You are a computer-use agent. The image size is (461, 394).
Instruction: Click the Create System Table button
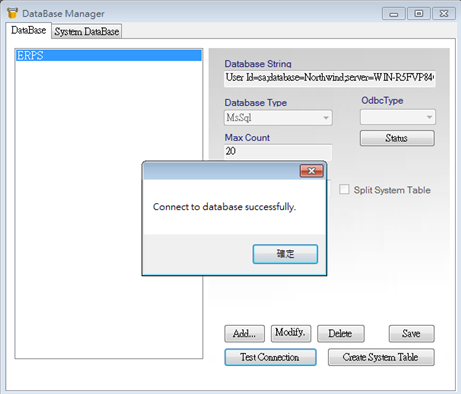[x=381, y=357]
